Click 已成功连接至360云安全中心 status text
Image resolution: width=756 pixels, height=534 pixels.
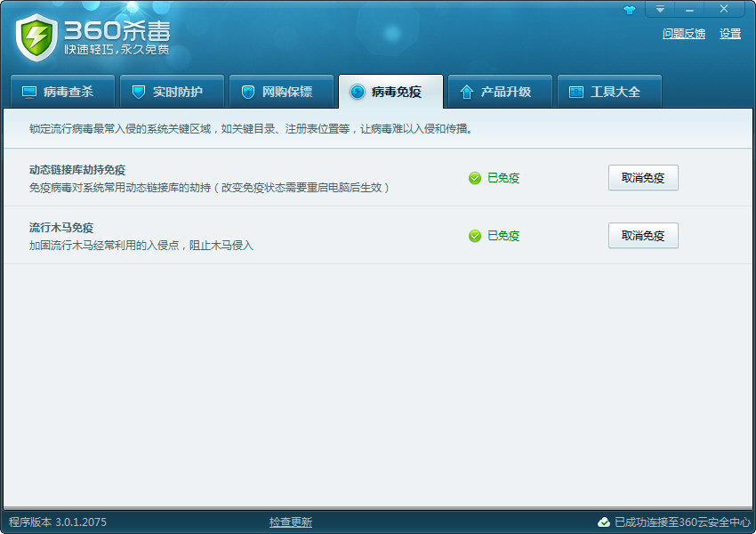tap(682, 522)
